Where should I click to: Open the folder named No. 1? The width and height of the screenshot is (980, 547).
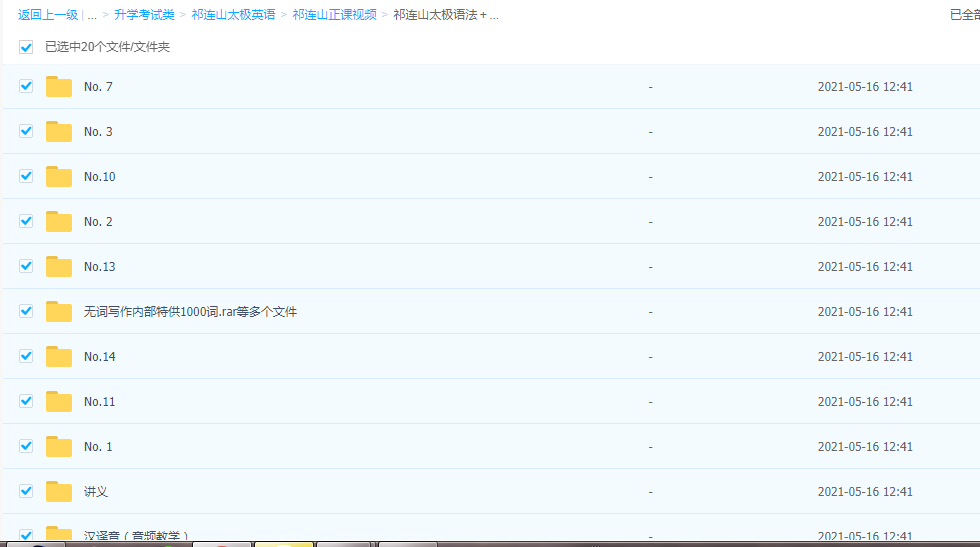coord(98,447)
